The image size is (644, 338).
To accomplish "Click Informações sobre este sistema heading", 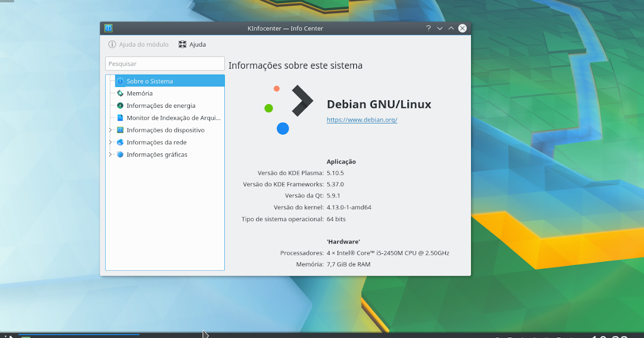I will coord(296,65).
